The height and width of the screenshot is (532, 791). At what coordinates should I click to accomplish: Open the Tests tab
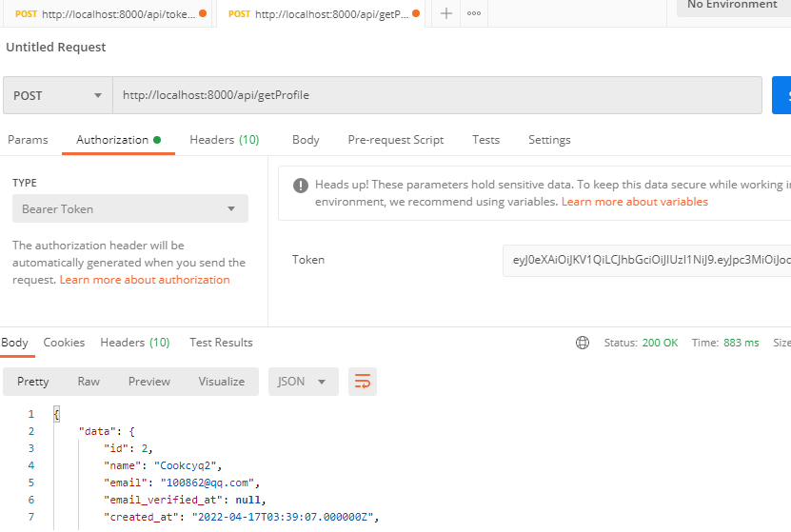point(485,140)
